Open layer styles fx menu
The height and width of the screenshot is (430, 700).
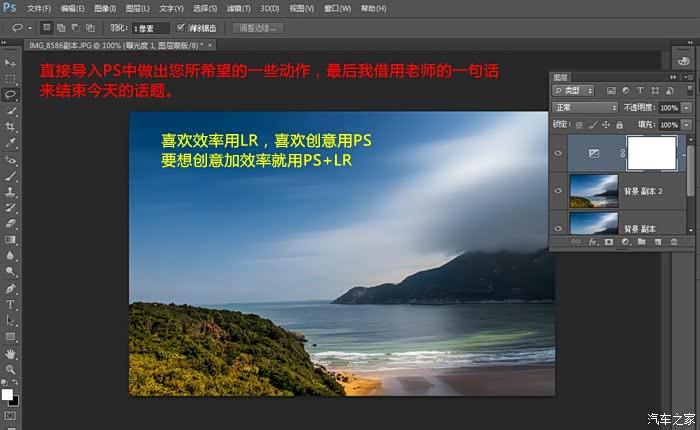coord(592,241)
